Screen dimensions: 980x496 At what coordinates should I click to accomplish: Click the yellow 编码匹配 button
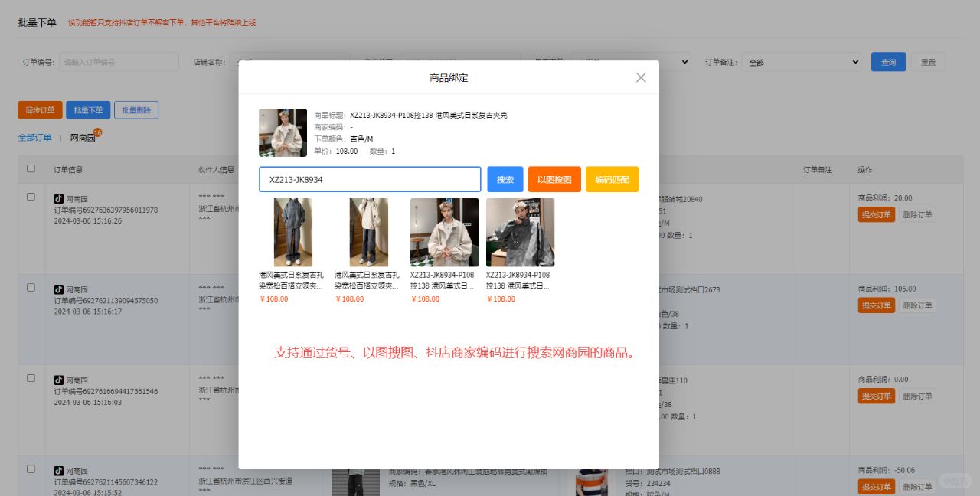click(612, 179)
